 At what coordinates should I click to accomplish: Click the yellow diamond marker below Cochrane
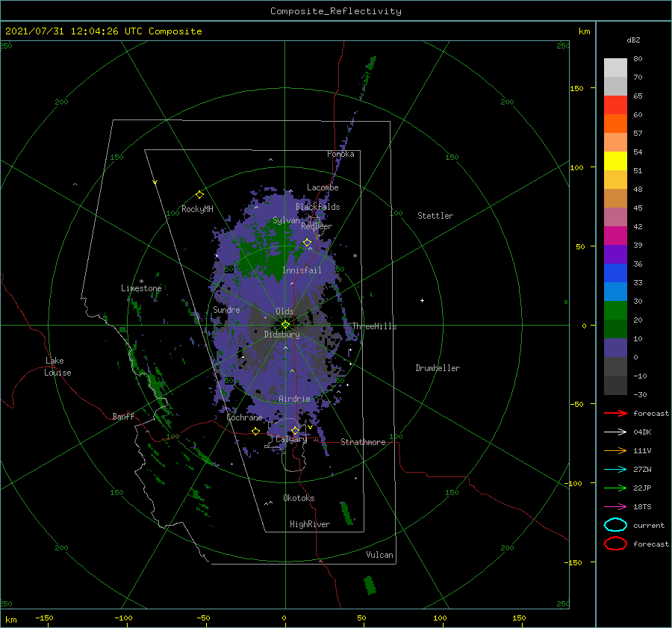tap(256, 431)
